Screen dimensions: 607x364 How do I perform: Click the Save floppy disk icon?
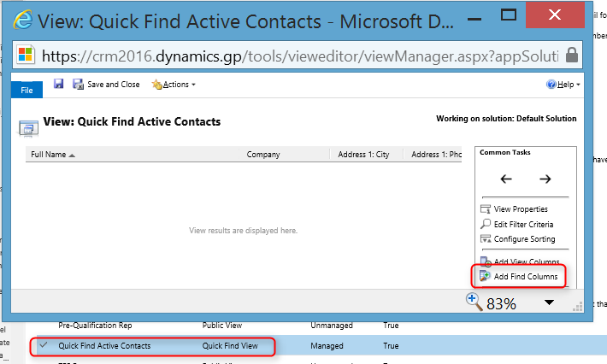click(x=58, y=84)
